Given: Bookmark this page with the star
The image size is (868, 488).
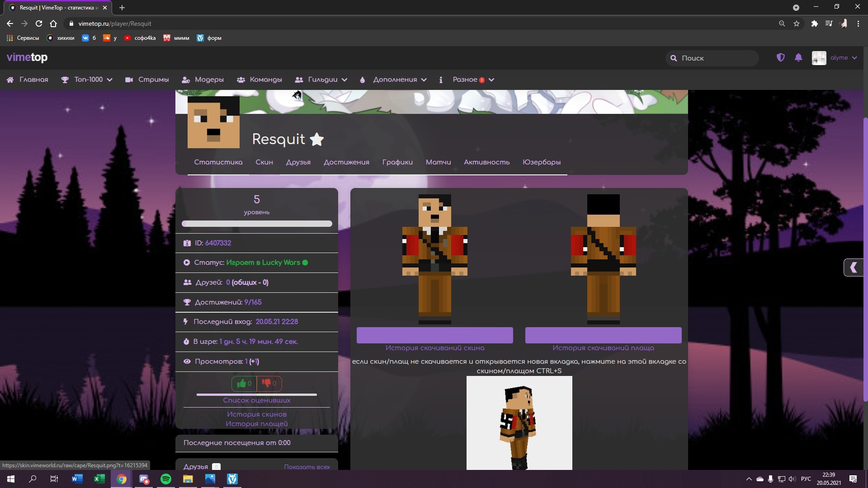Looking at the screenshot, I should pos(797,23).
